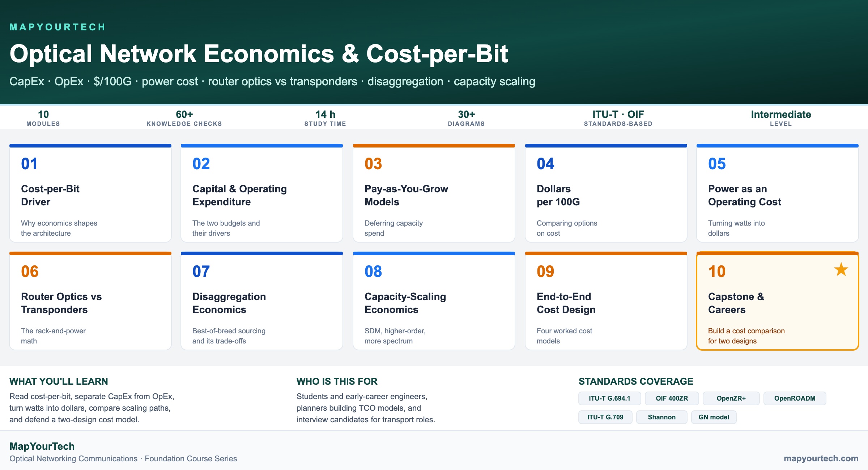Click the course title Optical Network Economics

[259, 54]
